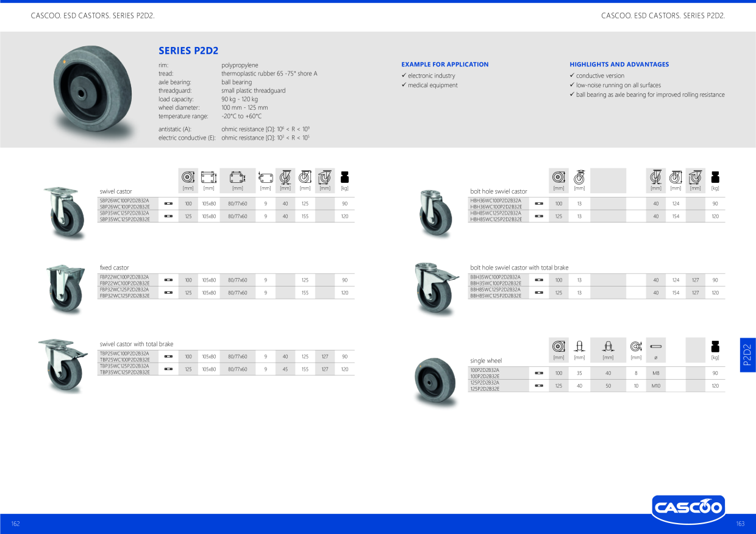Click the ball bearing icon in HBH85WC125P2D2B32A row
Image resolution: width=756 pixels, height=534 pixels.
click(539, 216)
